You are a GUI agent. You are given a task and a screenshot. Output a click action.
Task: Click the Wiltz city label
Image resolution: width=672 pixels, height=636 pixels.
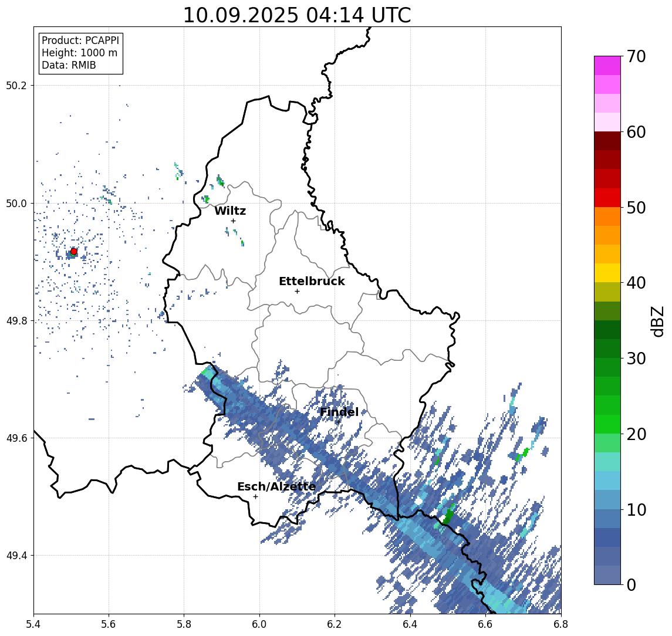(230, 211)
